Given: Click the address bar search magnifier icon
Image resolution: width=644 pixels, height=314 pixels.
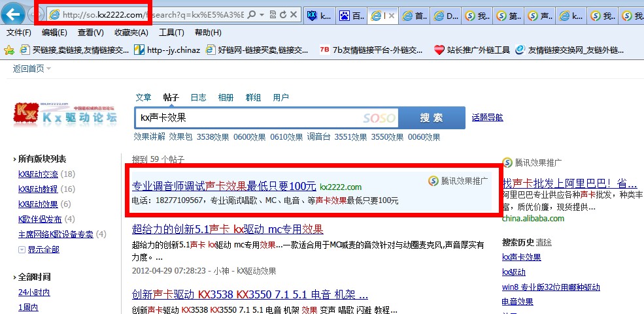Looking at the screenshot, I should (252, 15).
